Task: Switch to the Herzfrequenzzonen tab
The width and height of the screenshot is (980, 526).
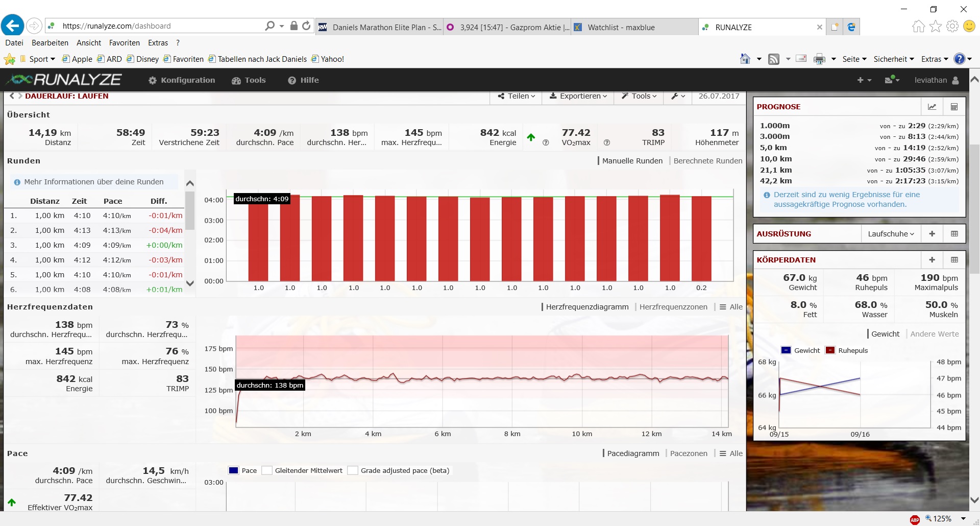Action: coord(673,307)
